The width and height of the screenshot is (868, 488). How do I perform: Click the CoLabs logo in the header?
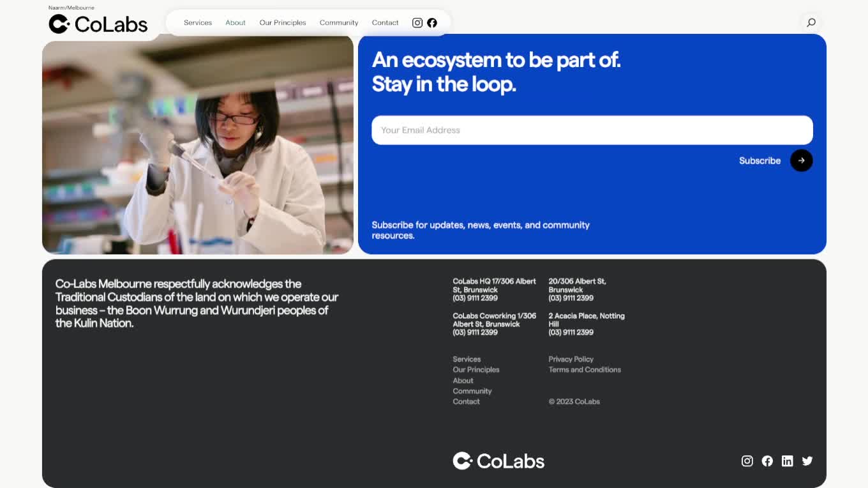pos(98,24)
